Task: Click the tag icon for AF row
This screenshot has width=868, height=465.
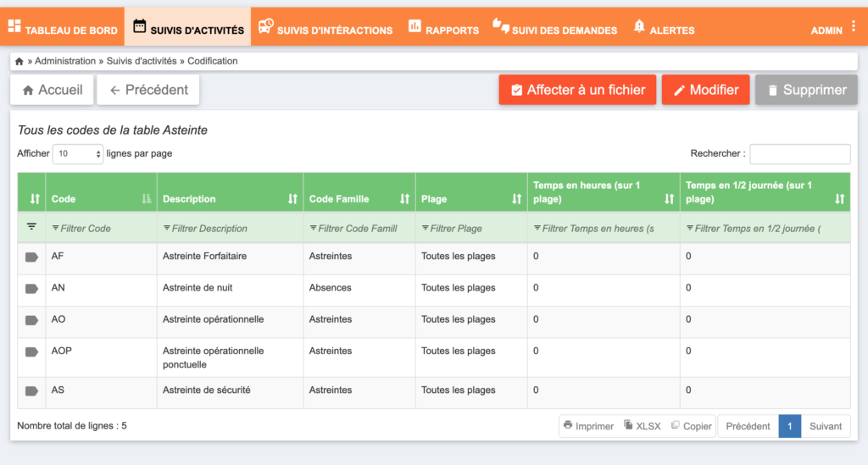Action: pos(31,257)
